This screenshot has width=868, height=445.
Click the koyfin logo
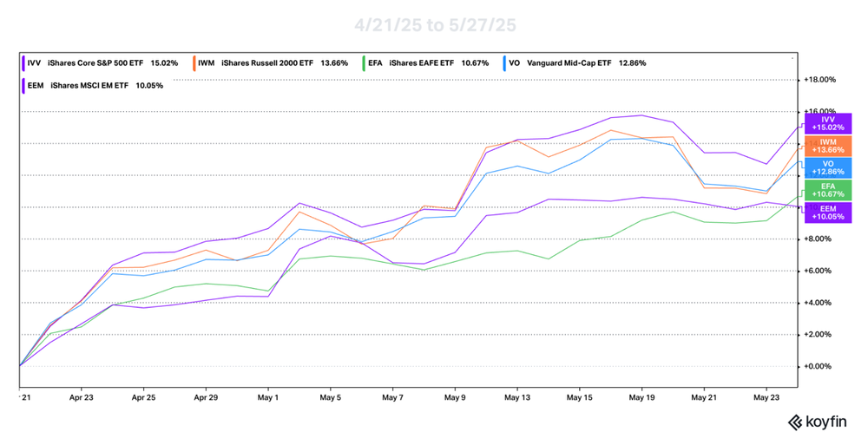[817, 422]
